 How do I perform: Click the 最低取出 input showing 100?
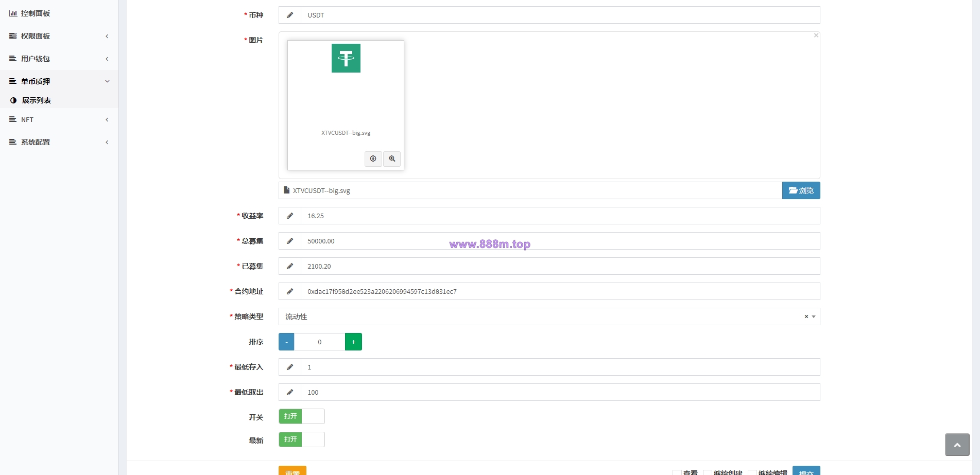[x=560, y=392]
